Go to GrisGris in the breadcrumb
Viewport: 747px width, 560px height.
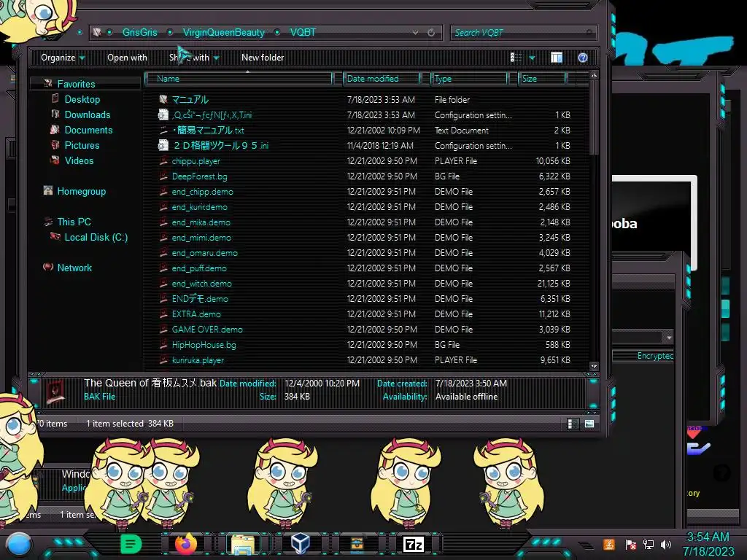[x=139, y=32]
